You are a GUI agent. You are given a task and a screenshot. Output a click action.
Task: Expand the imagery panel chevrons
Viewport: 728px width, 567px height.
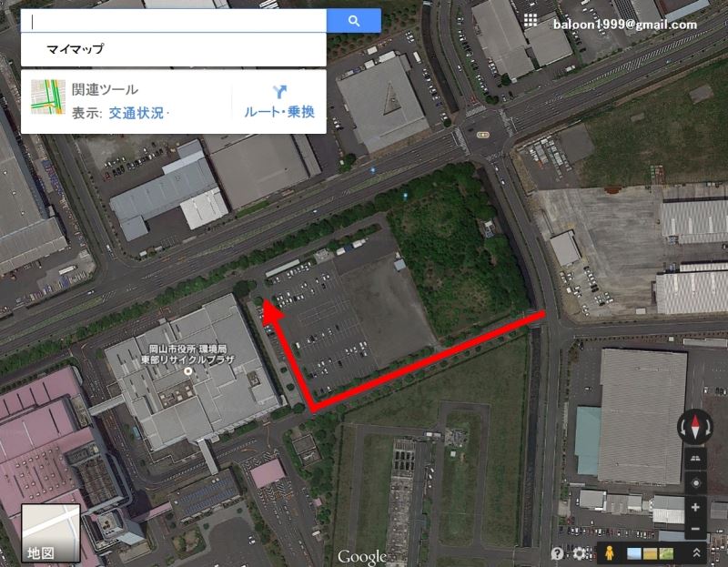[x=697, y=552]
